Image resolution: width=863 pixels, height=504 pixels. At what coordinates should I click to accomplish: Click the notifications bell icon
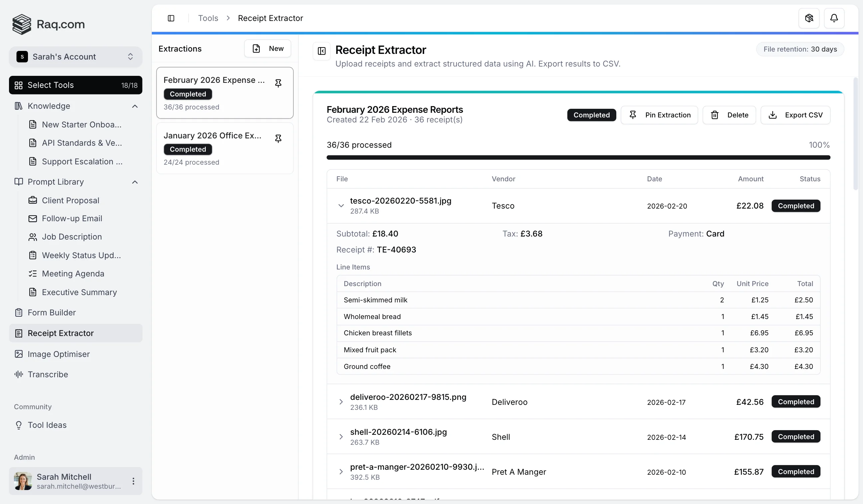click(x=834, y=18)
